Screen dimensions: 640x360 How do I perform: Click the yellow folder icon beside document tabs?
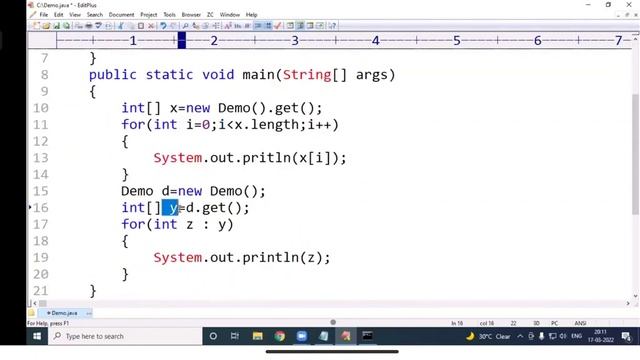pyautogui.click(x=31, y=313)
